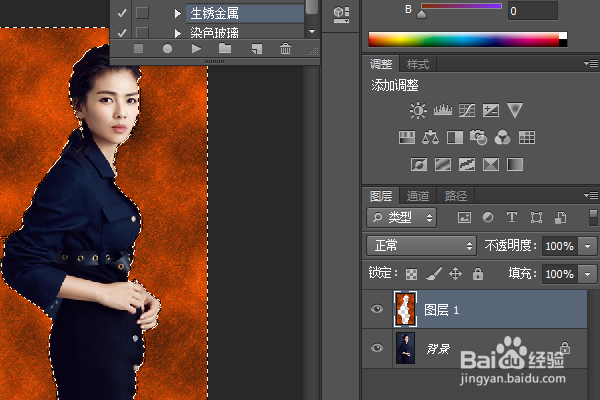Click the B value input field
The height and width of the screenshot is (400, 600).
click(533, 11)
